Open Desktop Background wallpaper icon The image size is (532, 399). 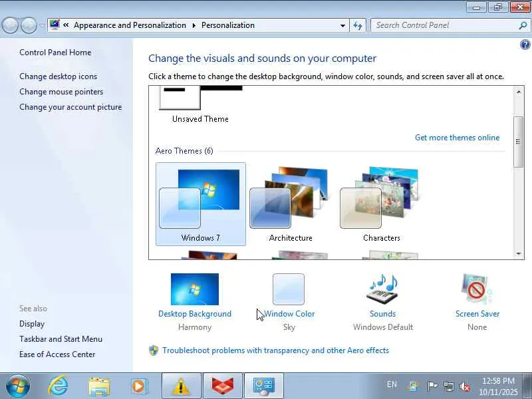point(195,289)
